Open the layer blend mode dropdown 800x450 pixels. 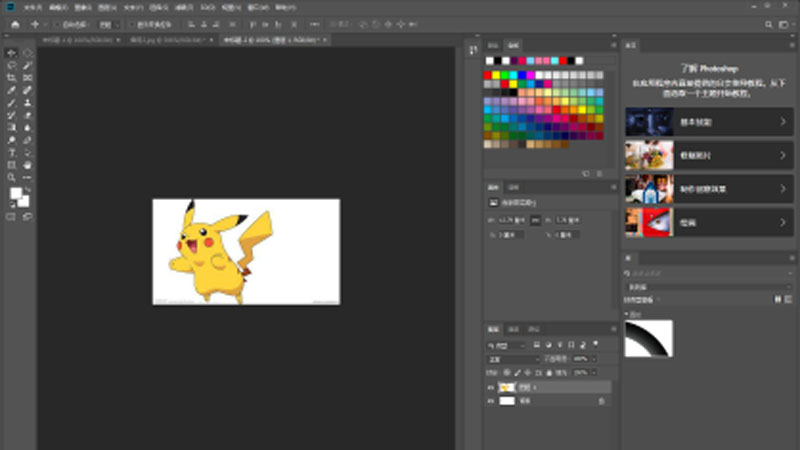(x=512, y=359)
